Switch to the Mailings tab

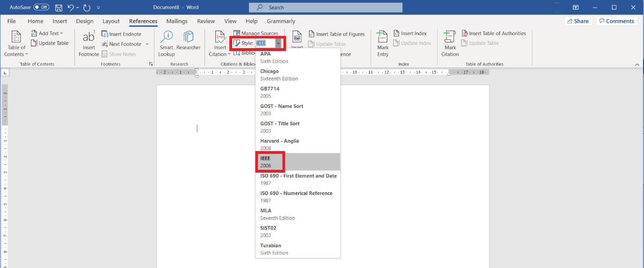click(177, 21)
